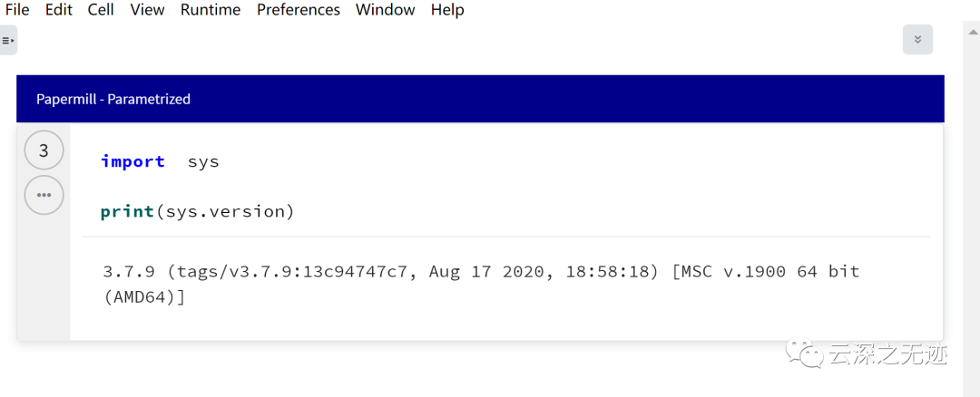Image resolution: width=980 pixels, height=397 pixels.
Task: Click the 3.7.9 version output line
Action: pyautogui.click(x=481, y=271)
